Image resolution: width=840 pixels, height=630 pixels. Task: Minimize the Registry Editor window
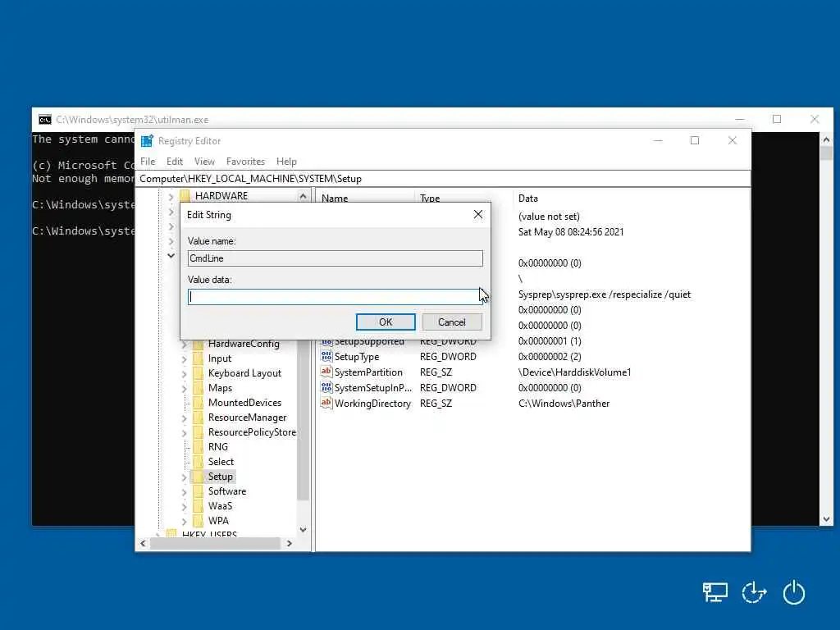pyautogui.click(x=658, y=140)
